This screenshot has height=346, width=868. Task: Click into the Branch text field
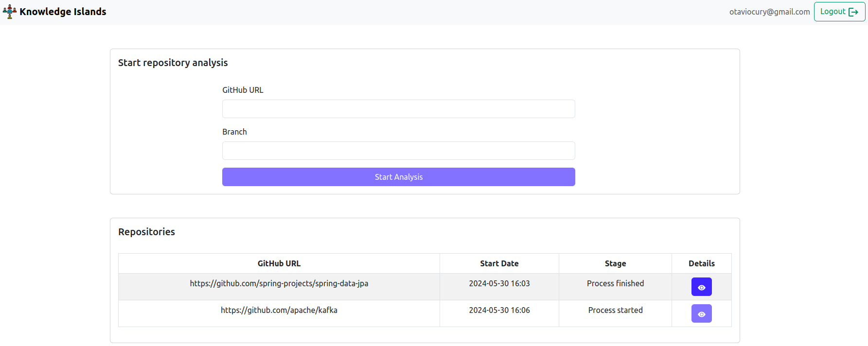pyautogui.click(x=398, y=151)
